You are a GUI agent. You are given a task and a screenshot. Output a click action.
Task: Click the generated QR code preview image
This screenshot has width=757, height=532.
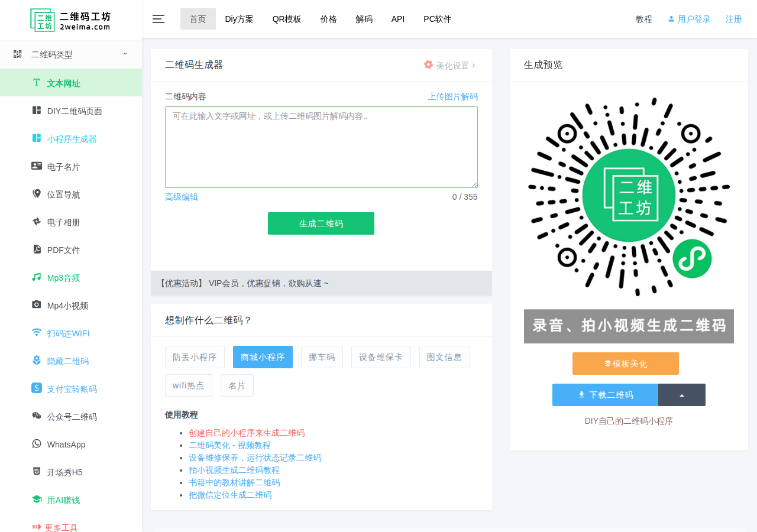point(629,197)
